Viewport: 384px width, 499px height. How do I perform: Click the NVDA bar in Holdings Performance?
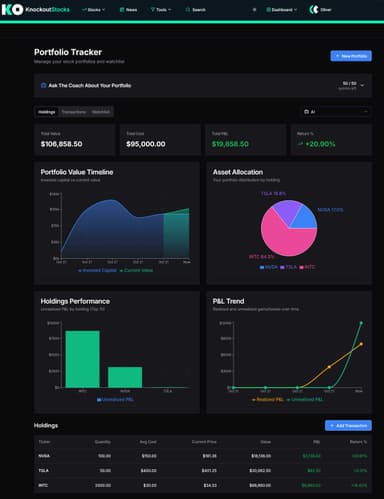(x=125, y=377)
